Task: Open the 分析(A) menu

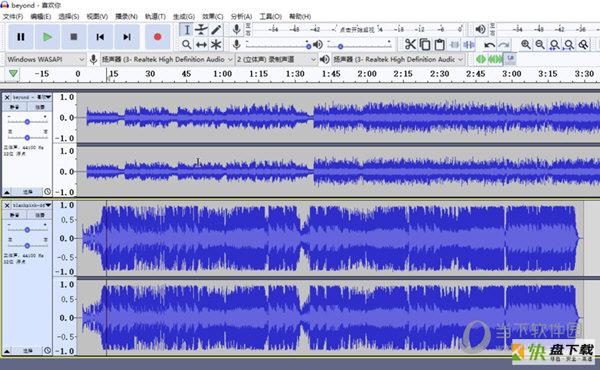Action: tap(241, 16)
